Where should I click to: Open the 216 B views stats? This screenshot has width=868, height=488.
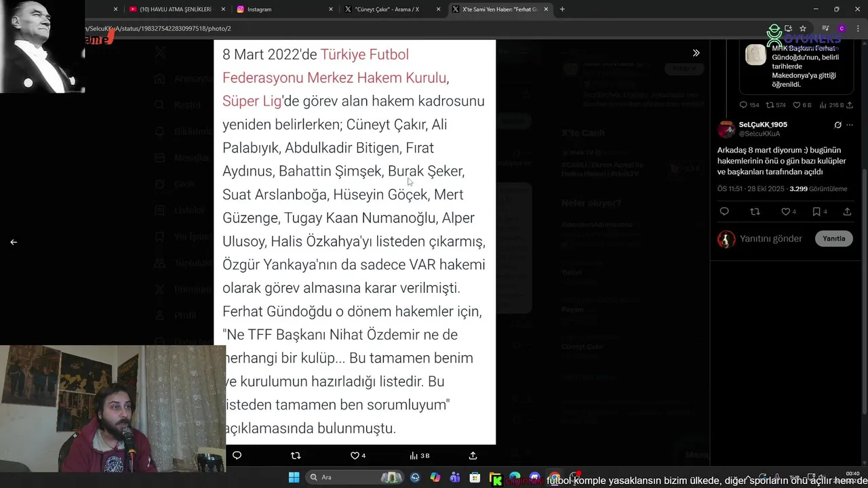(831, 105)
